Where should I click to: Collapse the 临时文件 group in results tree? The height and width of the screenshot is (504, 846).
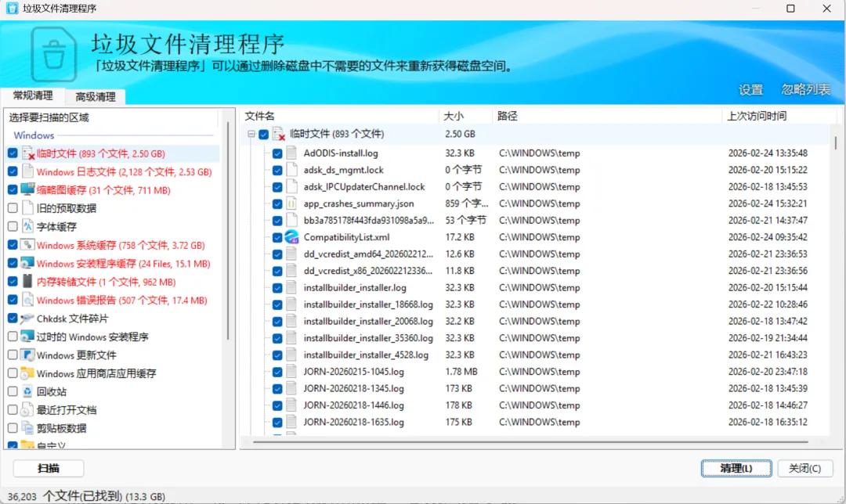point(251,134)
